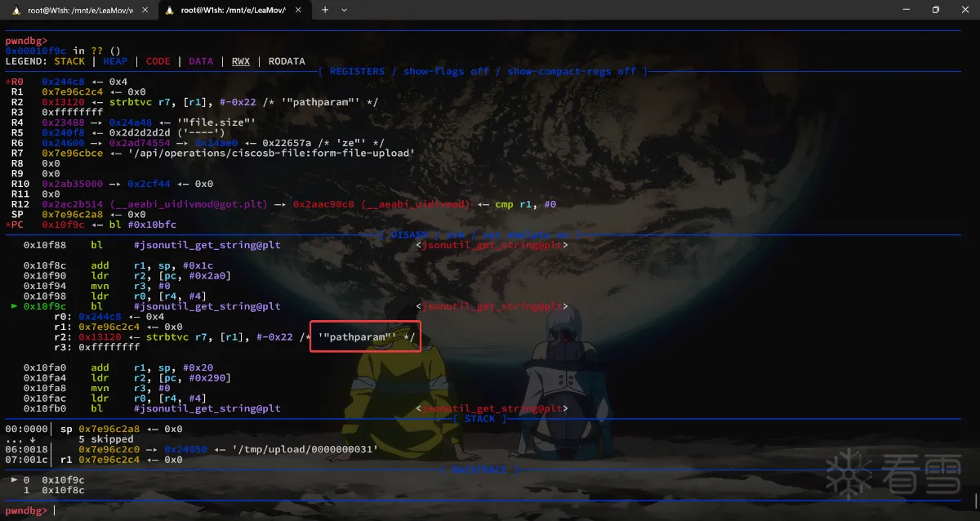Click the top pwndbg> prompt text
The height and width of the screenshot is (521, 980).
pyautogui.click(x=27, y=41)
